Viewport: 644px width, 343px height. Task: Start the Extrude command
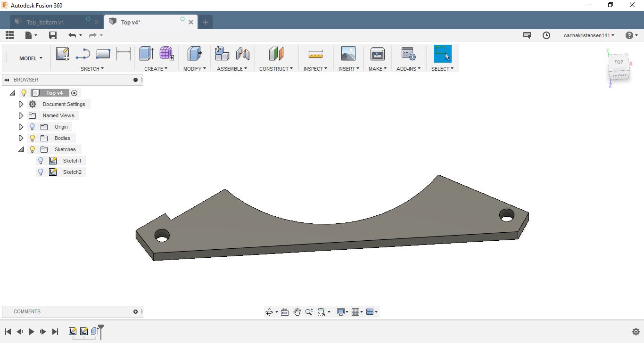[x=146, y=54]
